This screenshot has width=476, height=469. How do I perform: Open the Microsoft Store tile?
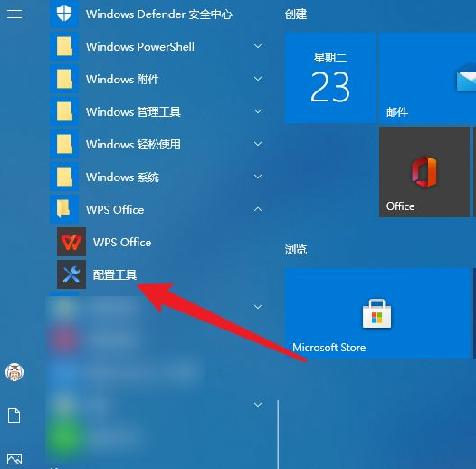pos(376,313)
